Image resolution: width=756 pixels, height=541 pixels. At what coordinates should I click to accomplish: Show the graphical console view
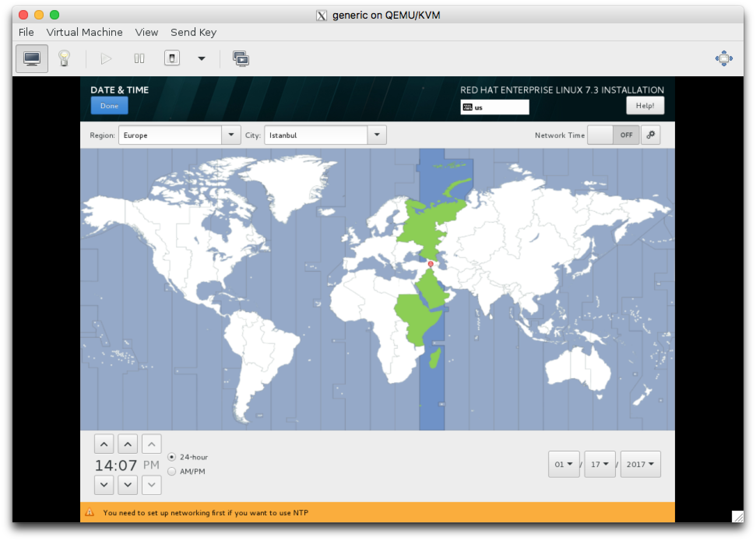pos(32,58)
